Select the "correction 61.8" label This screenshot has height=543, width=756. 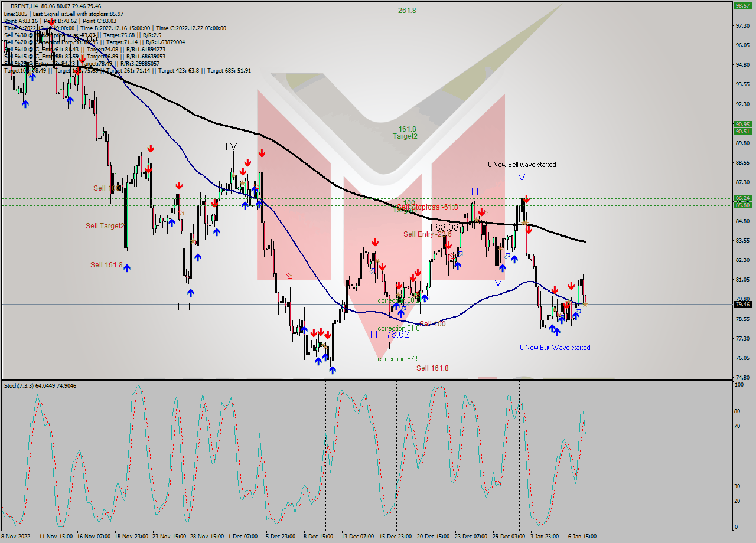click(399, 328)
